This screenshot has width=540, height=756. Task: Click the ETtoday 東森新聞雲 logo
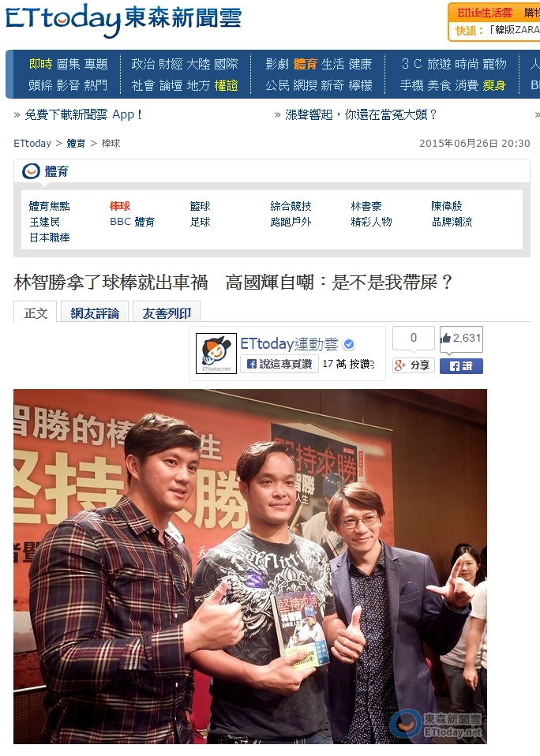click(123, 19)
